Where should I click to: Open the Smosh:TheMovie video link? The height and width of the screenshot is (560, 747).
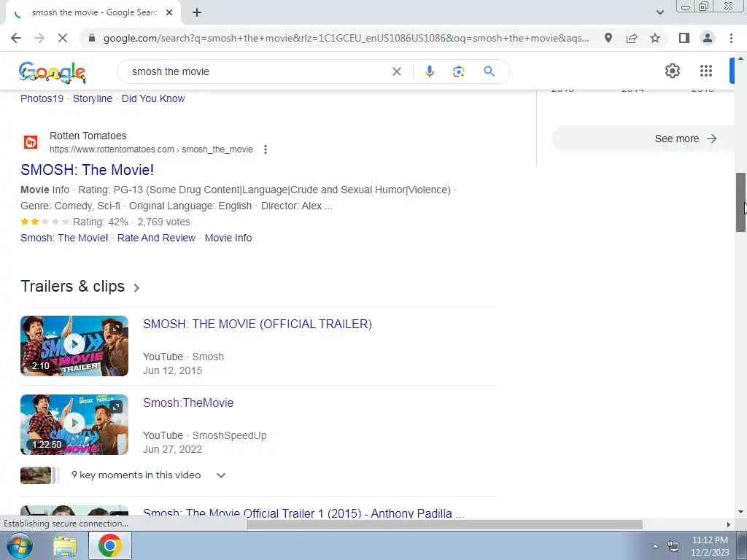click(x=188, y=402)
